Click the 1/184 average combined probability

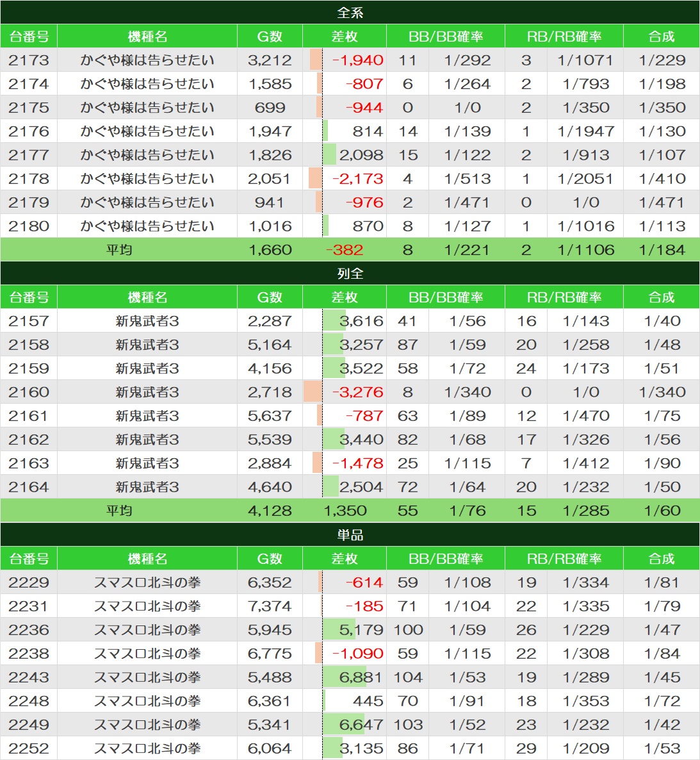click(662, 250)
